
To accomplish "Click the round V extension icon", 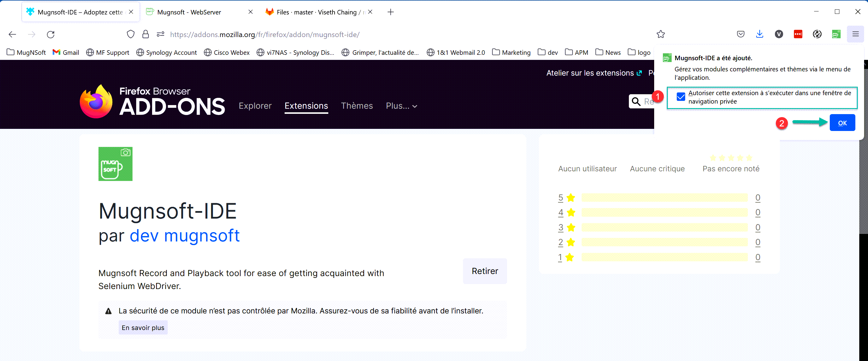I will tap(779, 34).
